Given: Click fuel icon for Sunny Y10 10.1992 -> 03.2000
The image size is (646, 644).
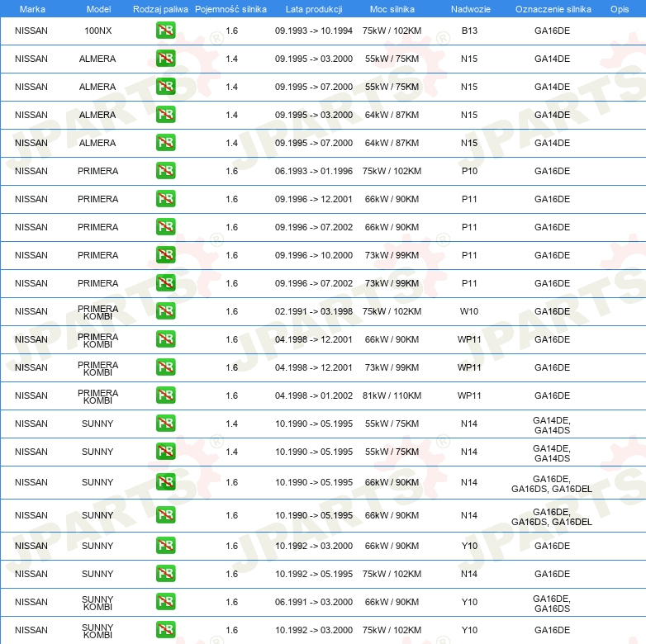Looking at the screenshot, I should tap(165, 545).
